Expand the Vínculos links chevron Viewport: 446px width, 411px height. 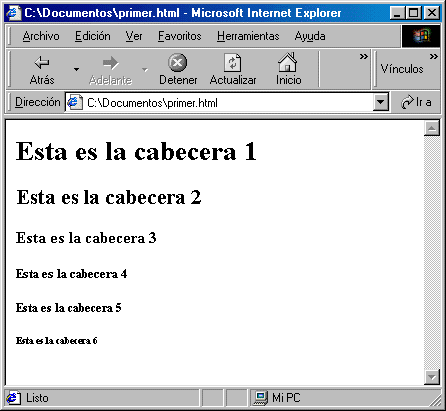click(x=434, y=56)
